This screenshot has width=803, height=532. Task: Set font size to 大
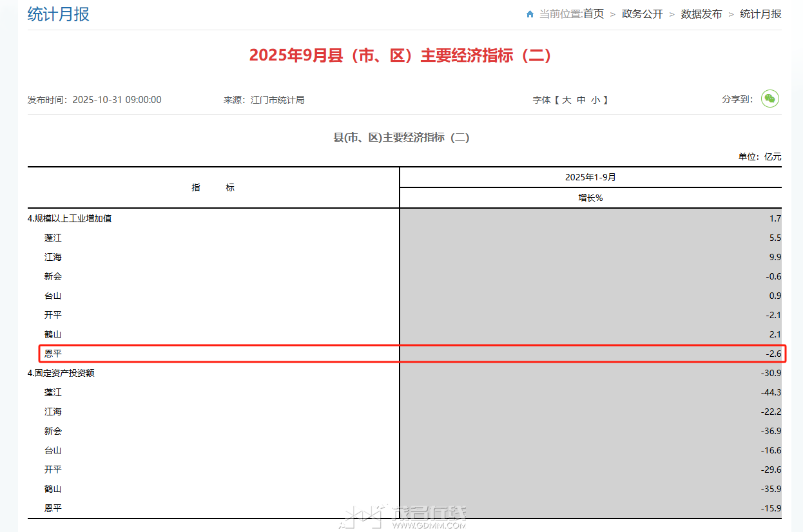coord(566,100)
